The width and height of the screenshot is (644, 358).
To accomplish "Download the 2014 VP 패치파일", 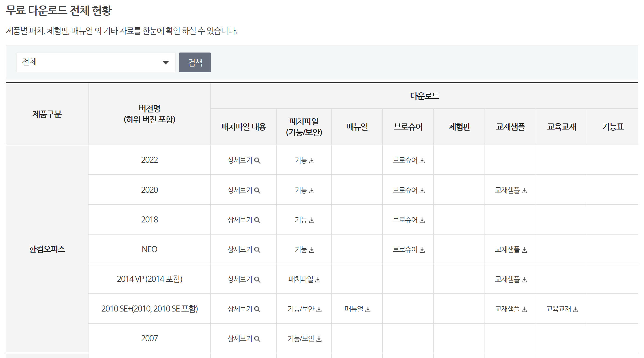I will pos(304,279).
